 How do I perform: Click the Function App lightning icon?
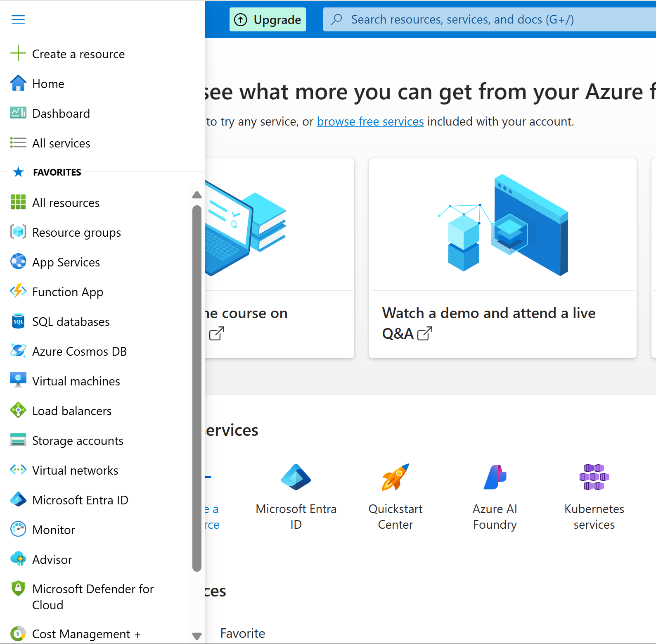click(18, 291)
